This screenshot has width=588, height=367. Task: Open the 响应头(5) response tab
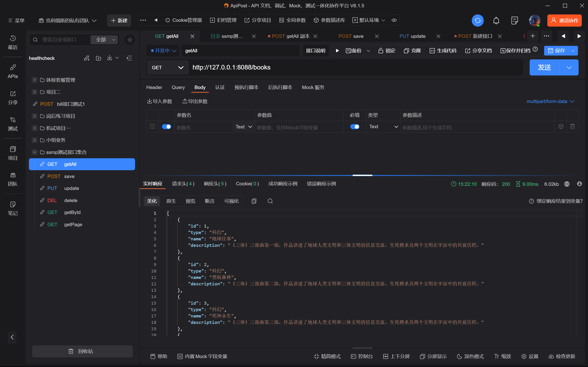(x=215, y=184)
